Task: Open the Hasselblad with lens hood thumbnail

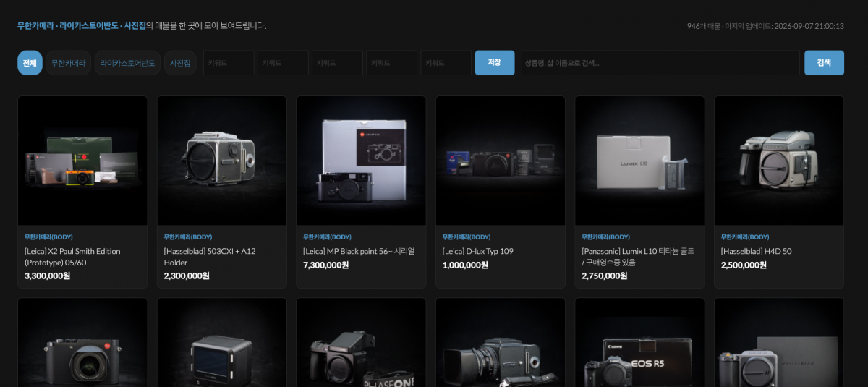Action: pos(501,343)
